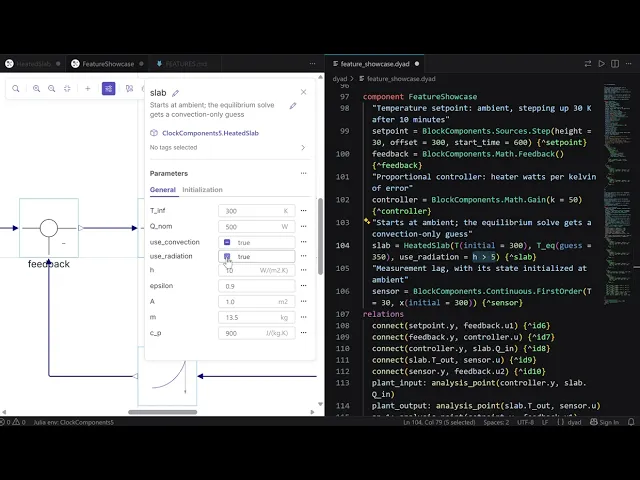Image resolution: width=640 pixels, height=480 pixels.
Task: Open options menu for A parameter
Action: pos(303,301)
